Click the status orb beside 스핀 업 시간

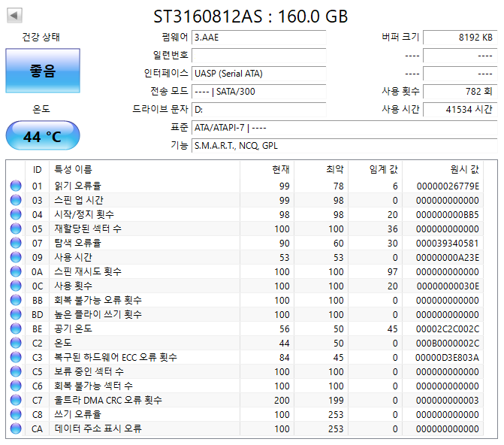click(x=16, y=201)
